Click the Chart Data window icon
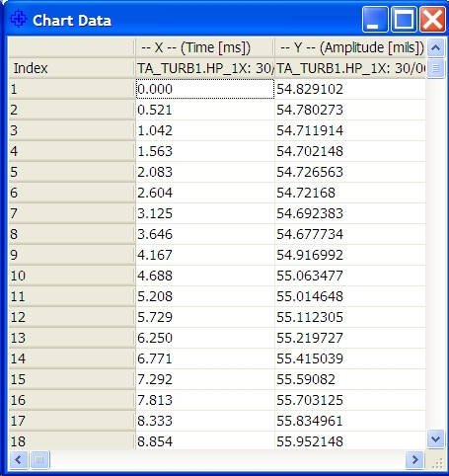This screenshot has width=449, height=476. pyautogui.click(x=18, y=19)
